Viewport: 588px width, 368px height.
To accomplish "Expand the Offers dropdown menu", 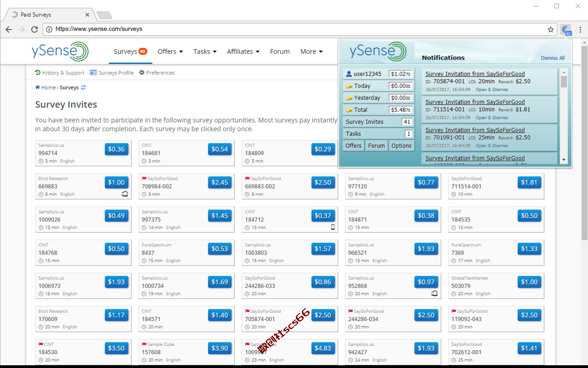I will pos(170,52).
